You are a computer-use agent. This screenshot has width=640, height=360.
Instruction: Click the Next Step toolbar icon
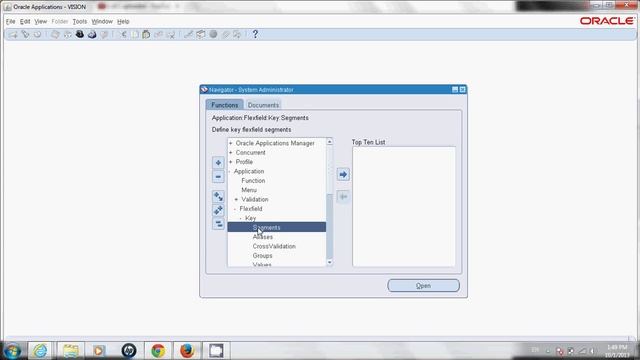pyautogui.click(x=67, y=35)
